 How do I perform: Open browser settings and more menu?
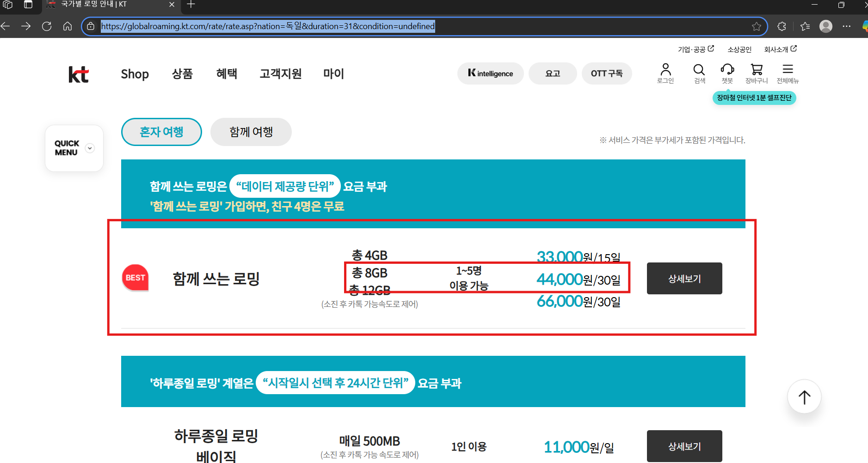(847, 26)
